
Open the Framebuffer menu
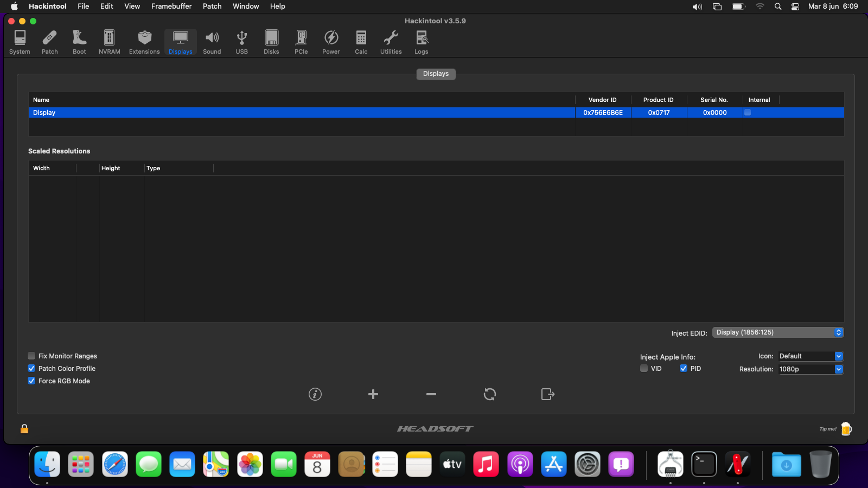[x=171, y=7]
